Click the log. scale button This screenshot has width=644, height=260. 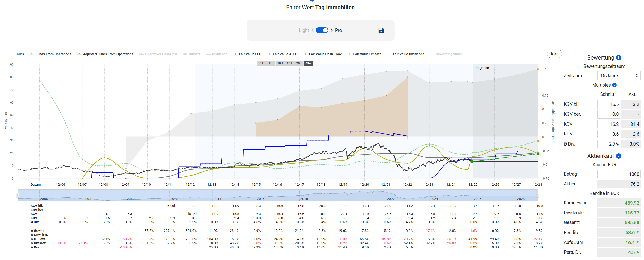pyautogui.click(x=554, y=54)
